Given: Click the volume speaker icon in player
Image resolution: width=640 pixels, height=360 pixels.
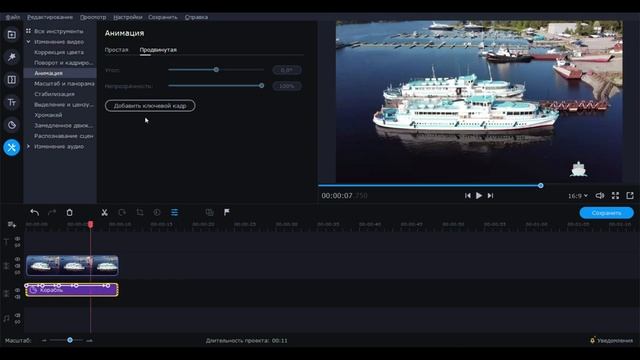Looking at the screenshot, I should [x=600, y=196].
